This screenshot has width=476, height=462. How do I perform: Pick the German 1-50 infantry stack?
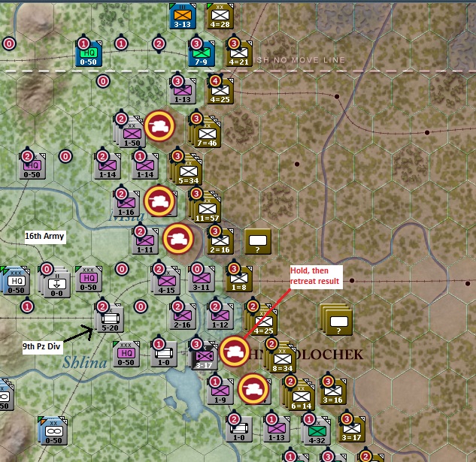(x=131, y=134)
